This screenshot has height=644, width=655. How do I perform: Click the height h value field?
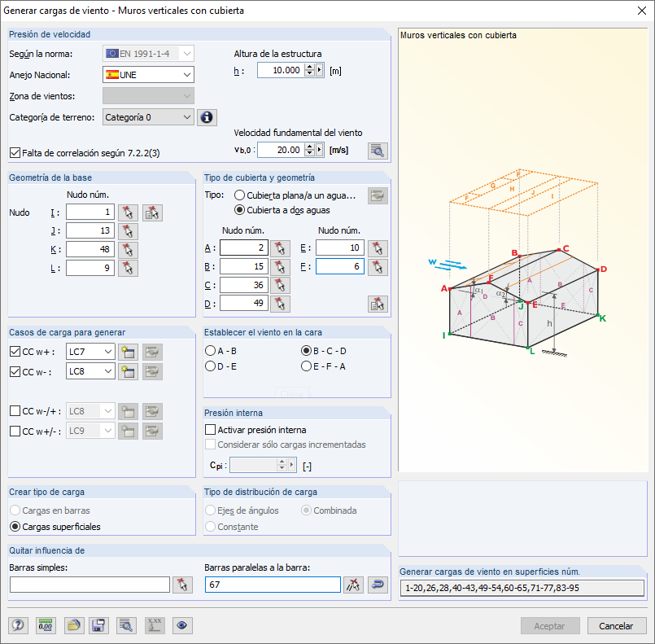pos(281,70)
